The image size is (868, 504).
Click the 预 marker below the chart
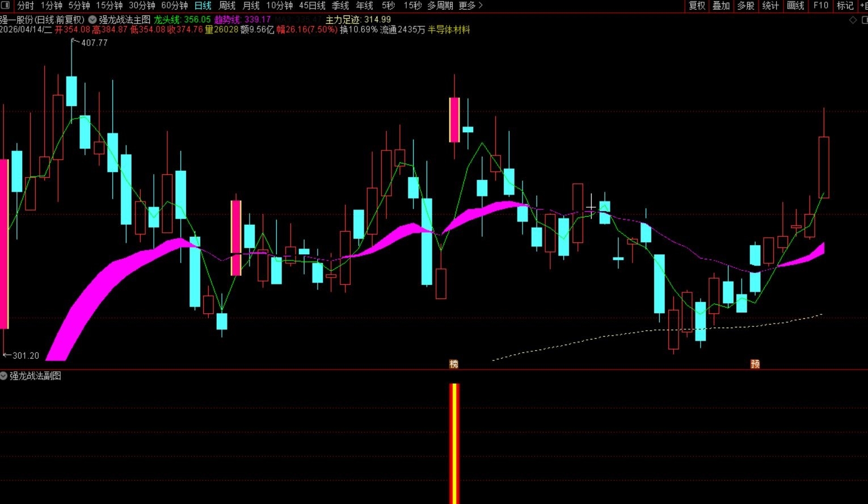coord(755,364)
